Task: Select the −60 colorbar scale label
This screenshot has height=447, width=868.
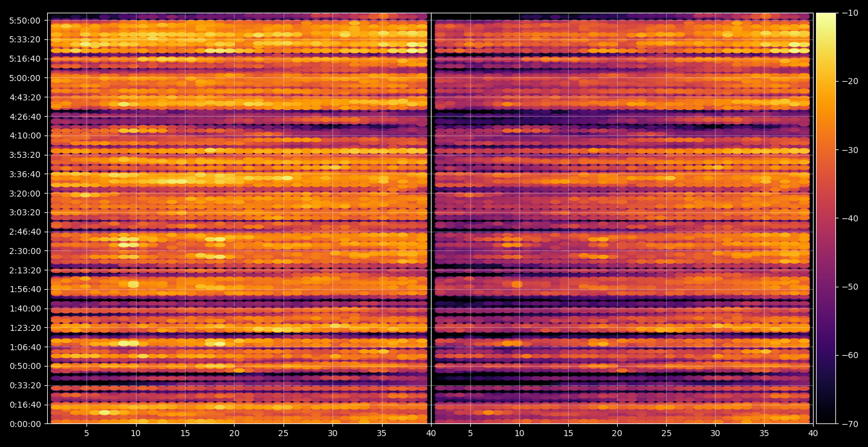Action: point(849,355)
